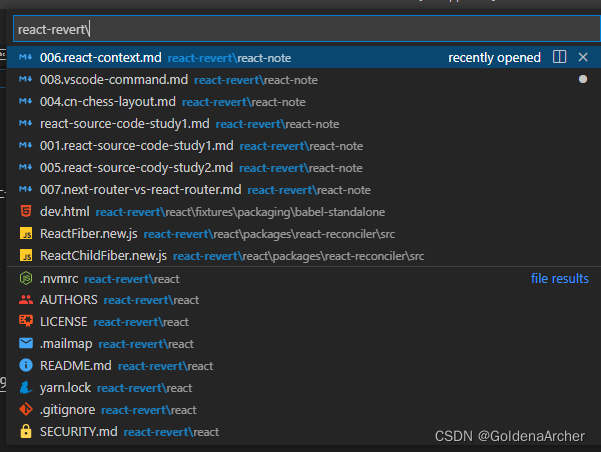This screenshot has width=601, height=452.
Task: Click react-revert\react path beside SECURITY.md
Action: tap(171, 432)
